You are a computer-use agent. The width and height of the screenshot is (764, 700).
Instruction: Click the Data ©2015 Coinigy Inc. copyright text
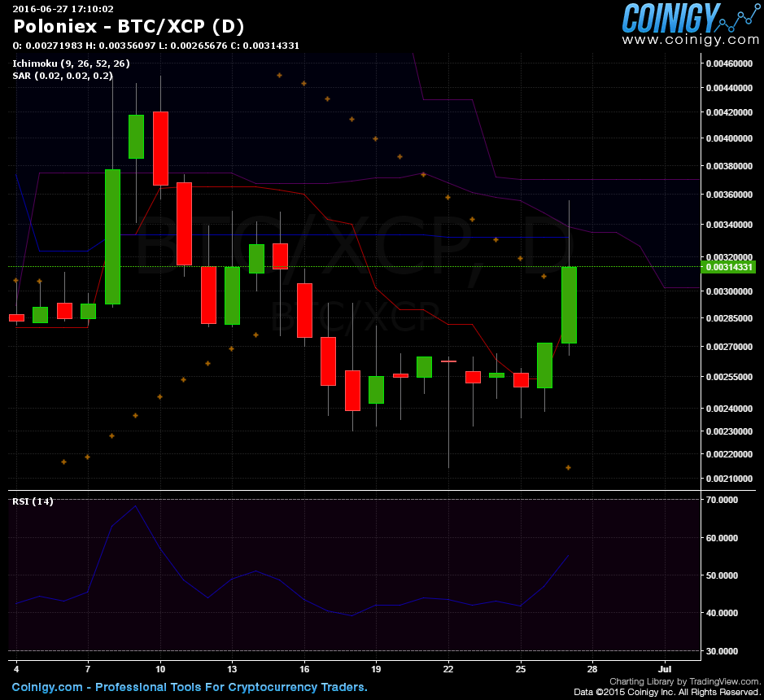click(667, 692)
